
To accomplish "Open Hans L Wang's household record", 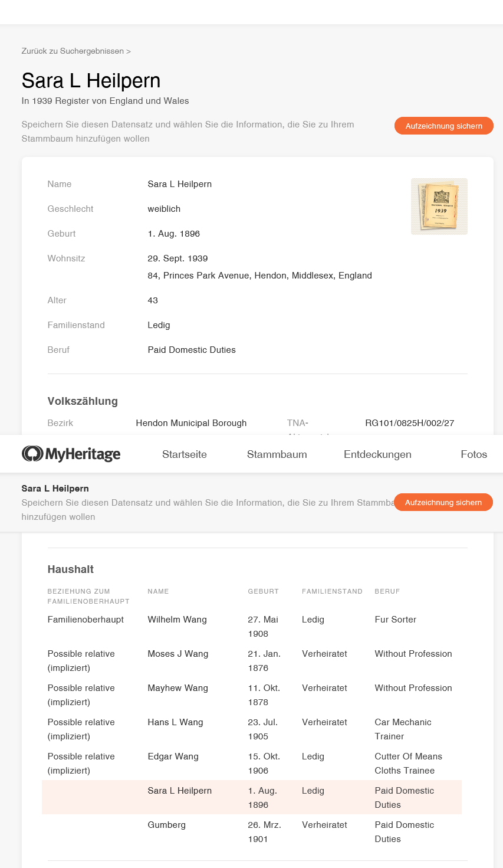I will [175, 722].
